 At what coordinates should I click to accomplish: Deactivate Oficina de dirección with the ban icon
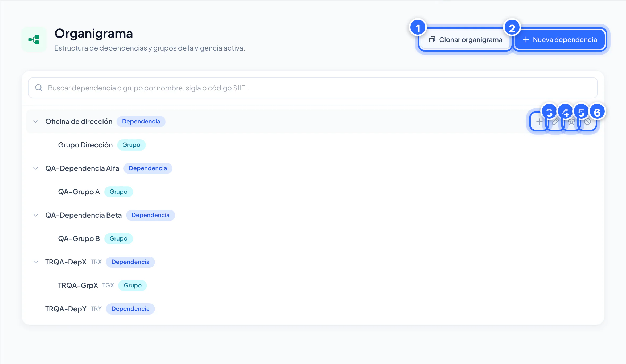pos(587,122)
